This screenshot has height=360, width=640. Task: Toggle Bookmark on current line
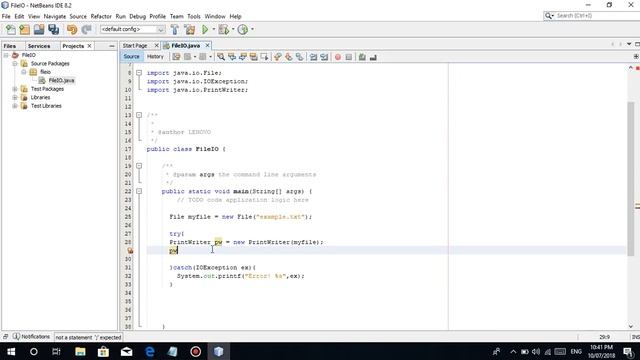coord(300,57)
